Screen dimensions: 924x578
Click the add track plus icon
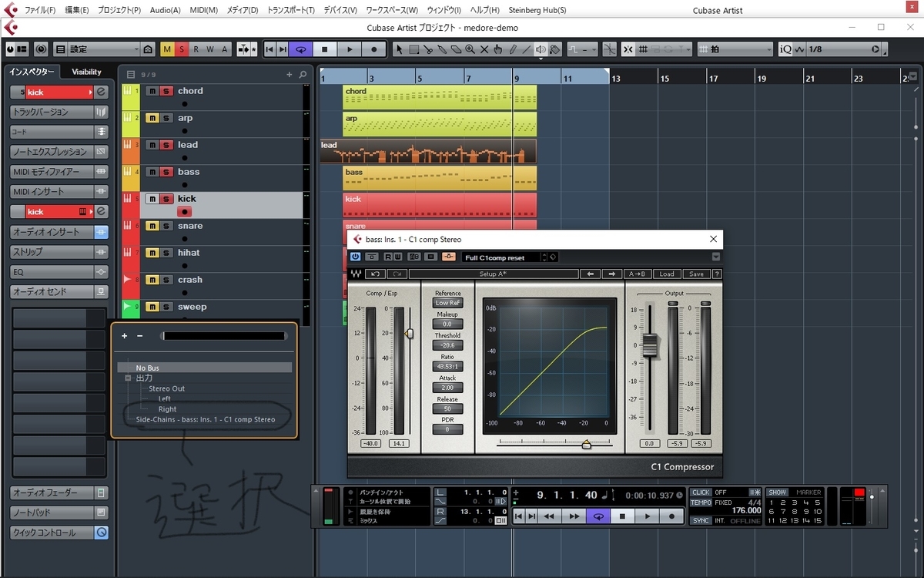[x=290, y=75]
